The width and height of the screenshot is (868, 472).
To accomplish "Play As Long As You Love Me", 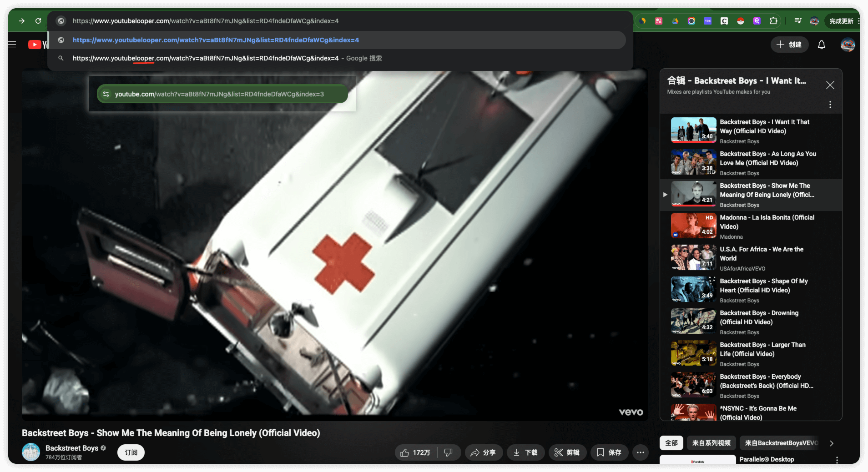I will [x=751, y=163].
